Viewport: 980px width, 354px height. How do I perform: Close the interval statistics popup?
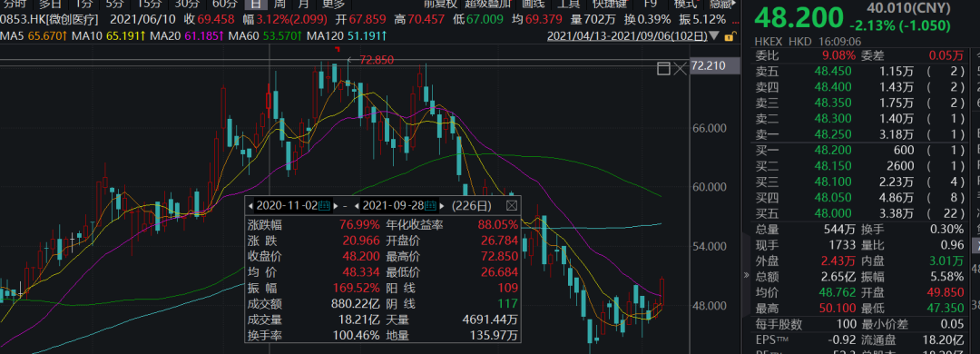[x=511, y=205]
